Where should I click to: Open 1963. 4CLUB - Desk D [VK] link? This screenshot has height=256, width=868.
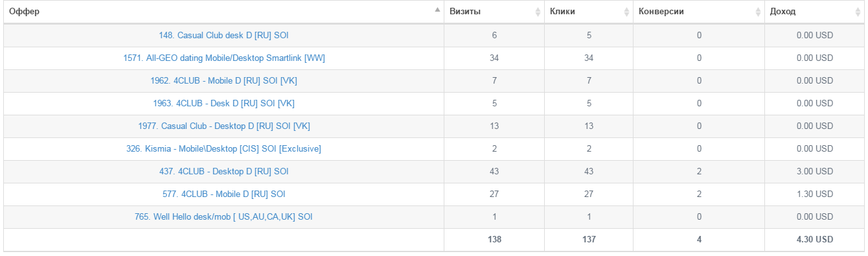(223, 103)
